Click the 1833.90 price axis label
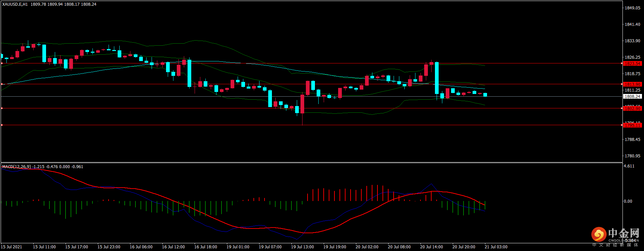 pyautogui.click(x=632, y=41)
